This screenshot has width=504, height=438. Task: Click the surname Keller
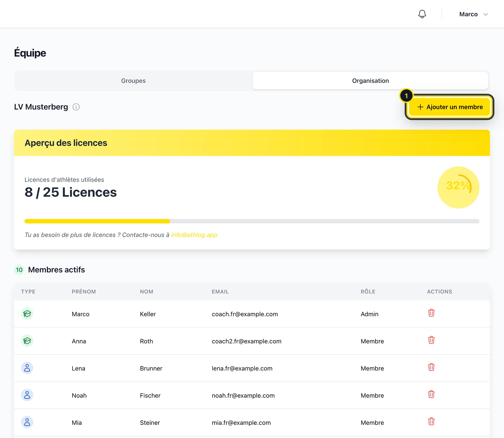148,314
